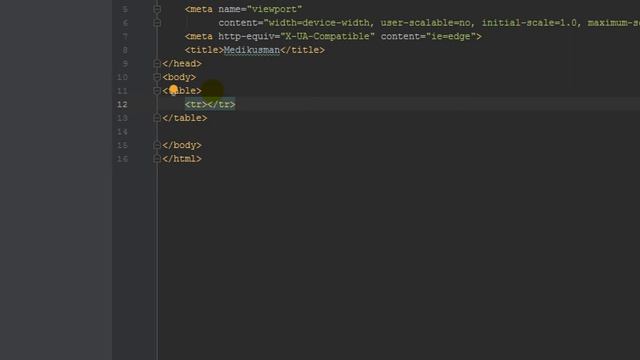Screen dimensions: 640x360
Task: Click the opening <body> tag
Action: 179,77
